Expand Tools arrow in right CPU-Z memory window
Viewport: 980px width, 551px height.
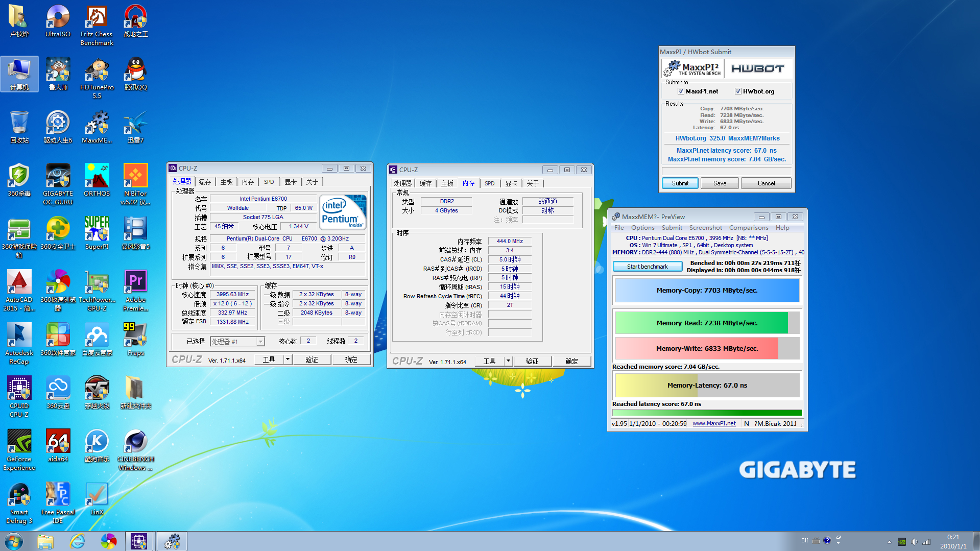click(x=508, y=361)
